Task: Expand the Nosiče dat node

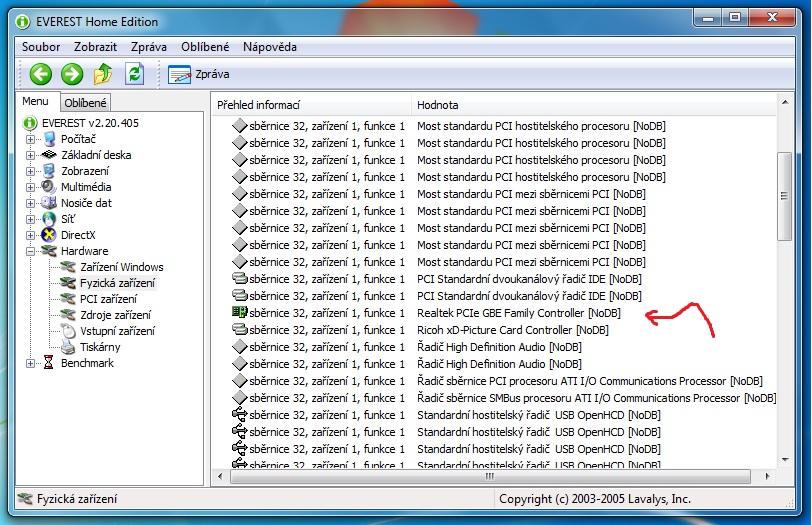Action: 31,203
